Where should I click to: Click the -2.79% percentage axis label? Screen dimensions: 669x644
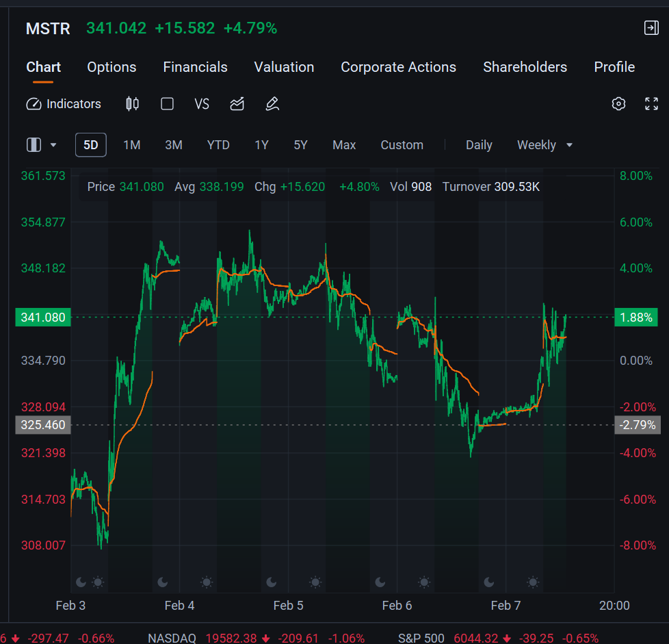point(637,424)
